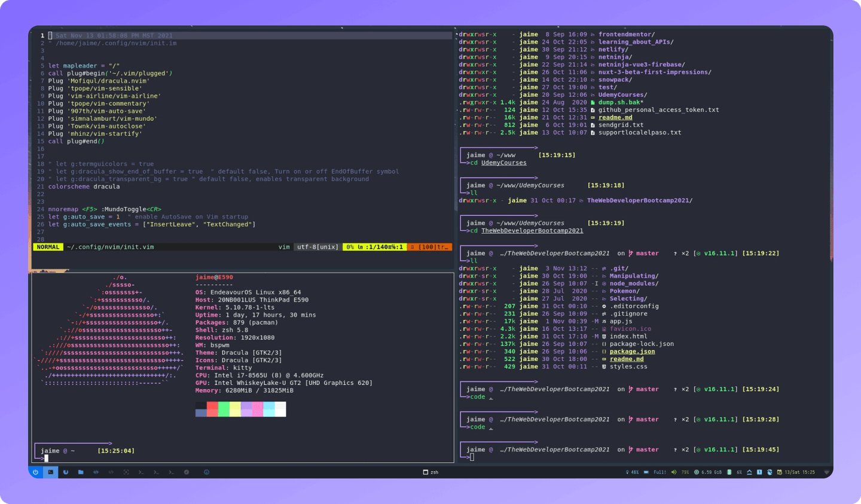This screenshot has height=504, width=861.
Task: Open the file manager folder workspace icon
Action: pos(81,472)
